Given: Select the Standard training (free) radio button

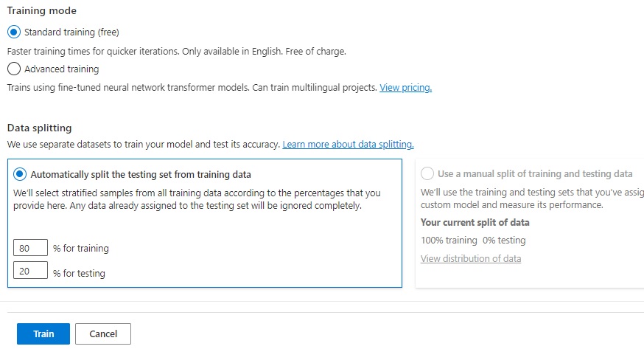Looking at the screenshot, I should pyautogui.click(x=13, y=32).
